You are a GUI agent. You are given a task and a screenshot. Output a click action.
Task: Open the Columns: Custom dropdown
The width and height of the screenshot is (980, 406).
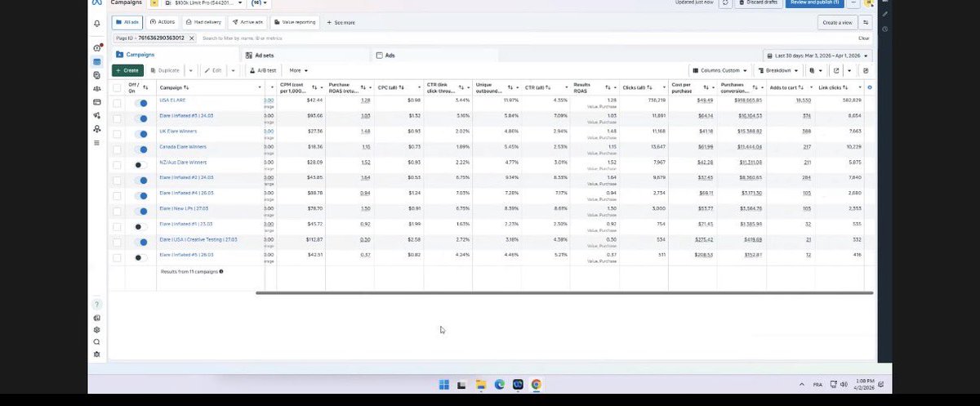click(719, 70)
